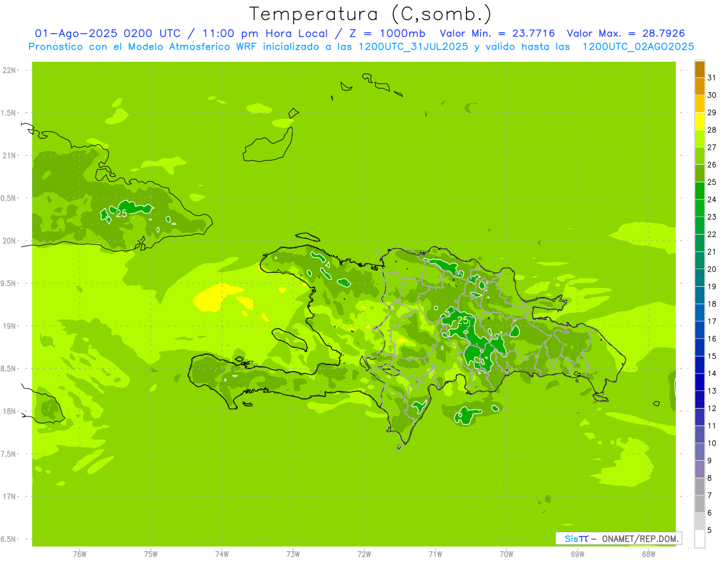Click the '7.5N' latitude label
The width and height of the screenshot is (728, 562).
coord(9,454)
